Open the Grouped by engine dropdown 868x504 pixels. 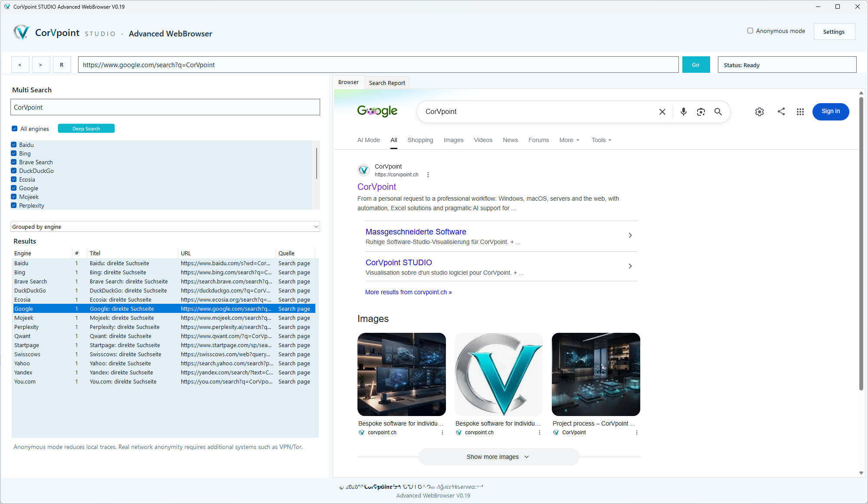[165, 227]
